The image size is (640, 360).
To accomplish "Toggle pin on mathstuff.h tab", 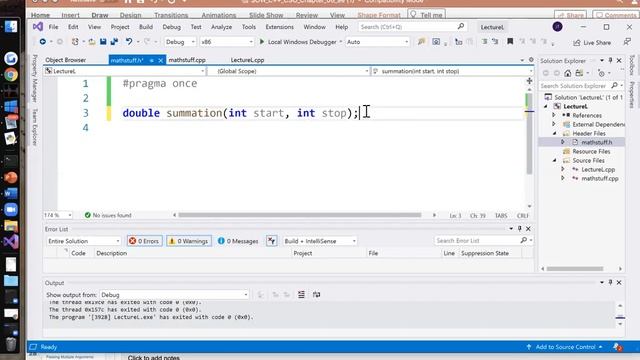I will 151,60.
